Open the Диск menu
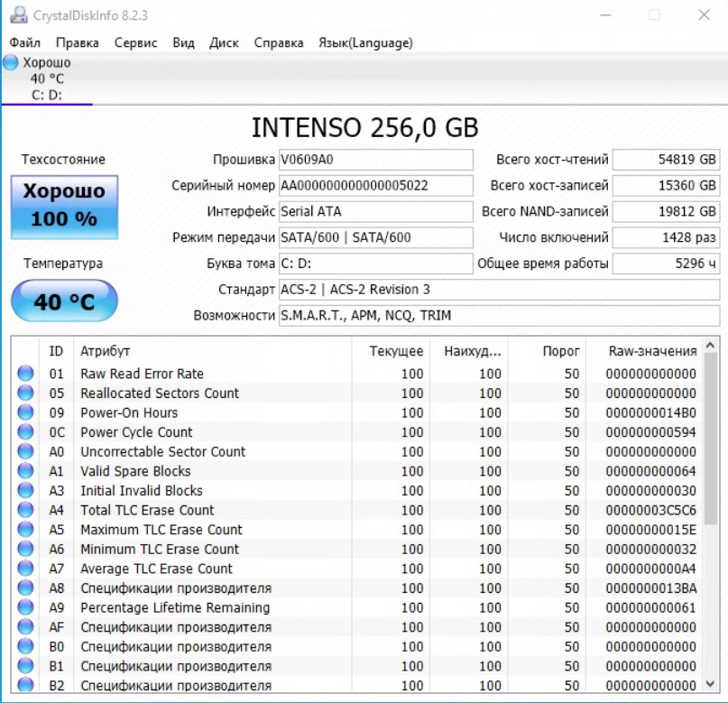 [x=224, y=42]
